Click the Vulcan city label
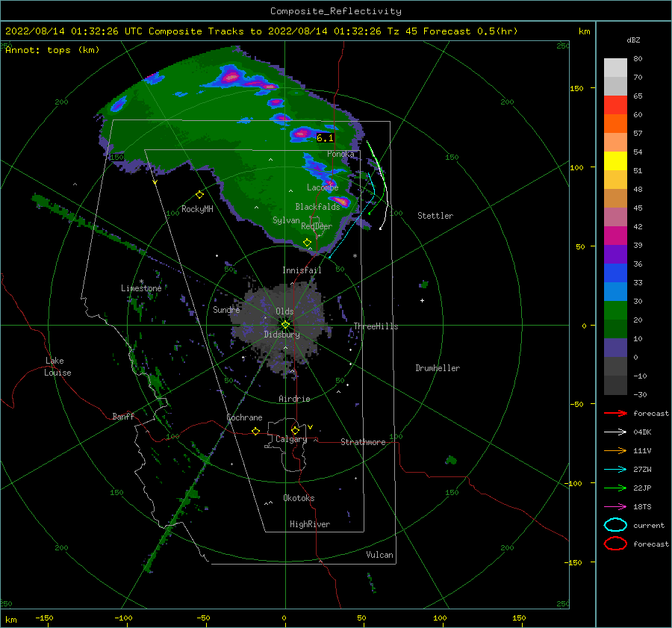This screenshot has width=672, height=628. [x=380, y=555]
